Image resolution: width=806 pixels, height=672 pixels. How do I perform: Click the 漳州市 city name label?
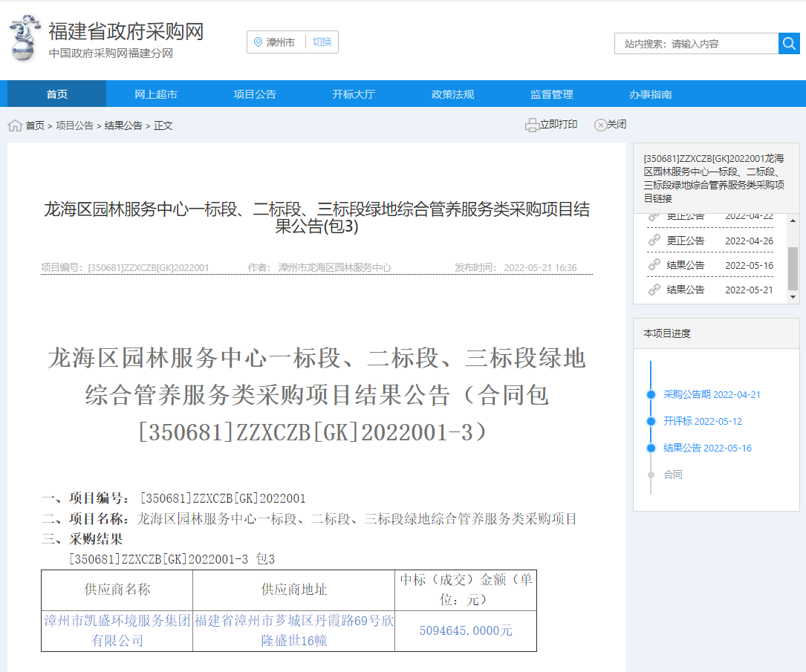pyautogui.click(x=281, y=42)
